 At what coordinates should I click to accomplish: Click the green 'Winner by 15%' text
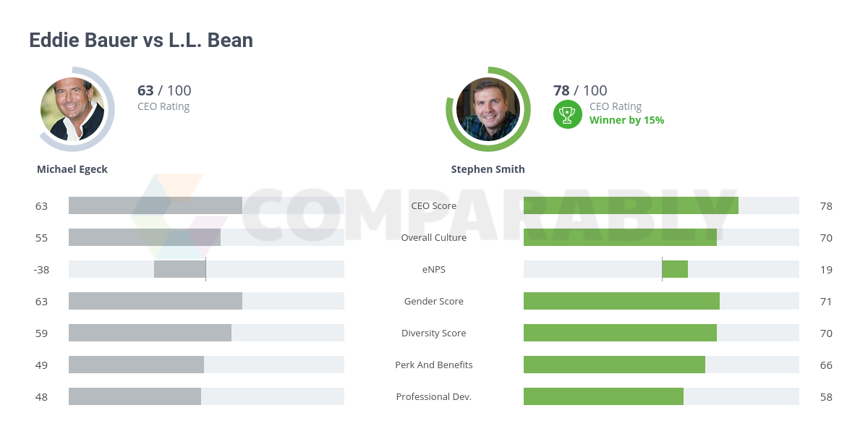coord(626,120)
